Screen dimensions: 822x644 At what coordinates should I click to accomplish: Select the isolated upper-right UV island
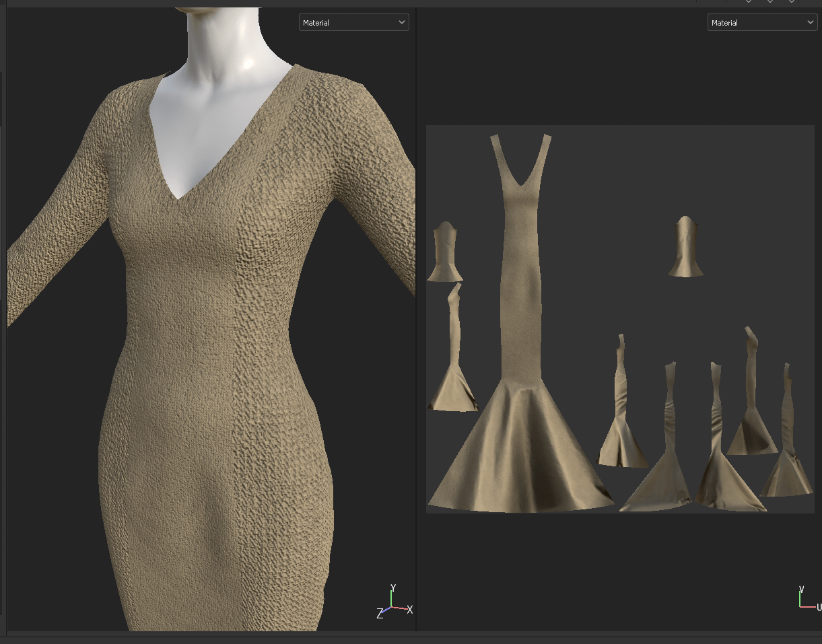685,248
